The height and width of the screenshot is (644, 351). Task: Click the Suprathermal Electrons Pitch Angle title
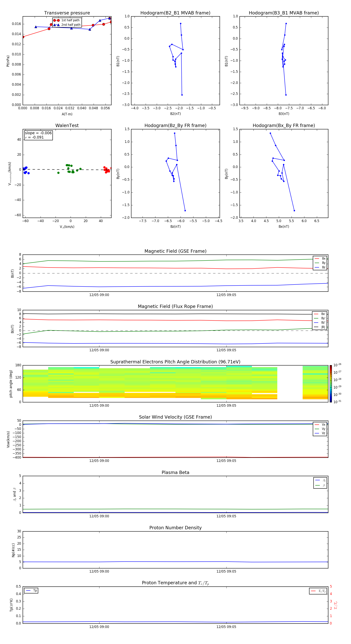[x=175, y=362]
